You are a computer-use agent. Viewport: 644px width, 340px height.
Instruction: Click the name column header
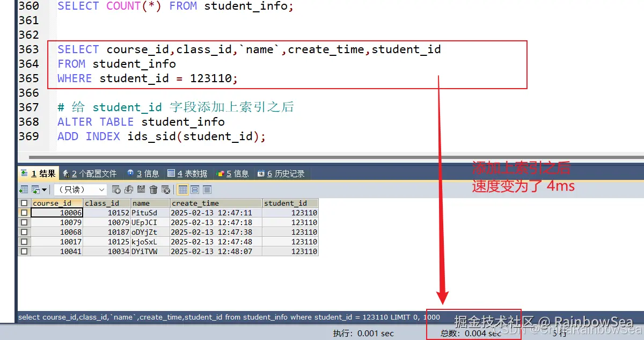pos(150,203)
